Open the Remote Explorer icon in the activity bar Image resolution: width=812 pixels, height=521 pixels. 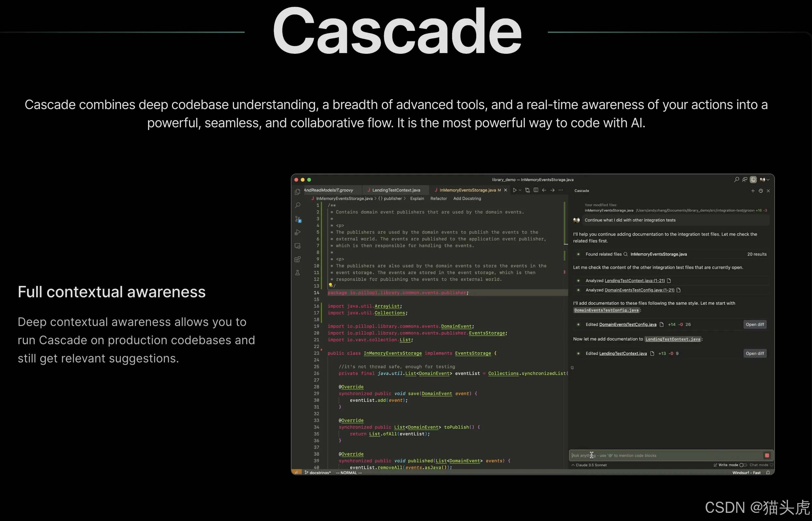pyautogui.click(x=297, y=246)
